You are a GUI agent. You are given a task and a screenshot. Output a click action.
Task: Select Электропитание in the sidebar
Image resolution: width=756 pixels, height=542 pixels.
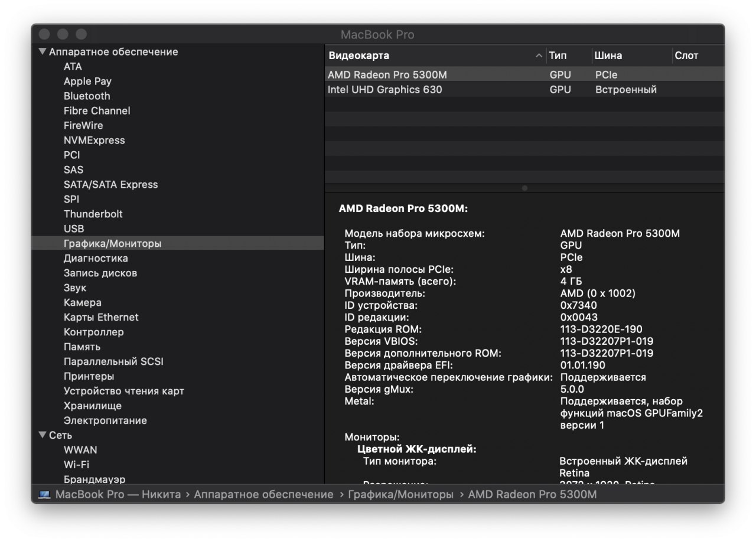[105, 420]
